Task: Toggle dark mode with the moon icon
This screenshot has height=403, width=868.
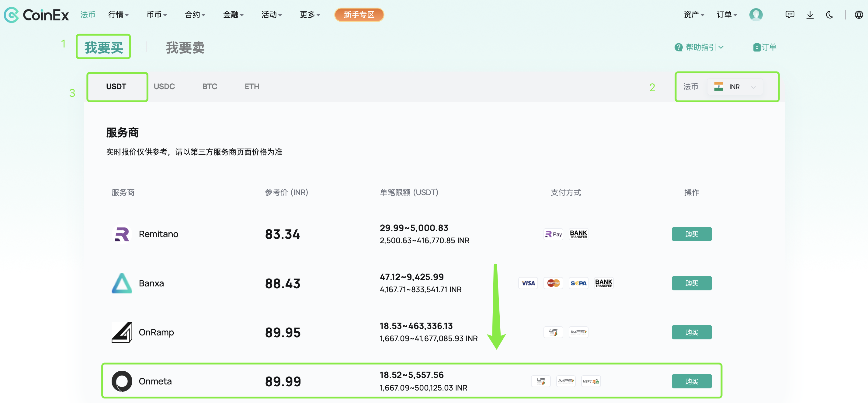Action: coord(830,15)
